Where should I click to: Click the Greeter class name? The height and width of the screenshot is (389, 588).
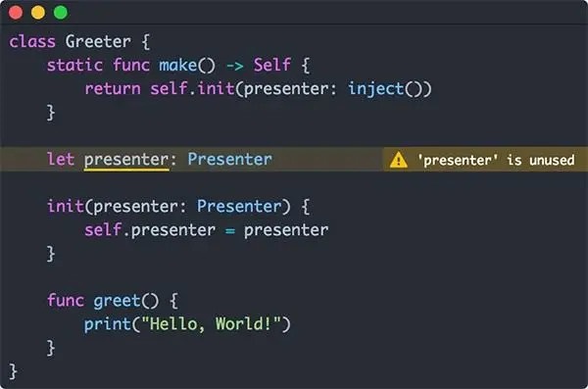pyautogui.click(x=98, y=41)
